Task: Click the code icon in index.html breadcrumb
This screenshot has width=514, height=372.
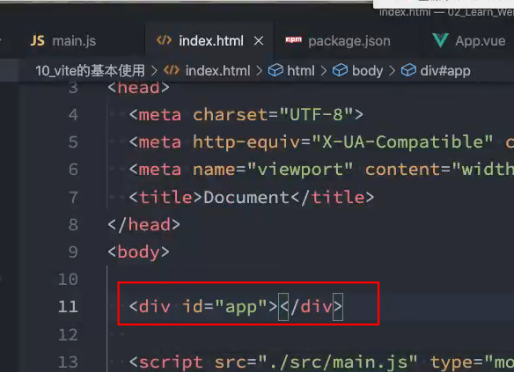Action: click(x=171, y=70)
